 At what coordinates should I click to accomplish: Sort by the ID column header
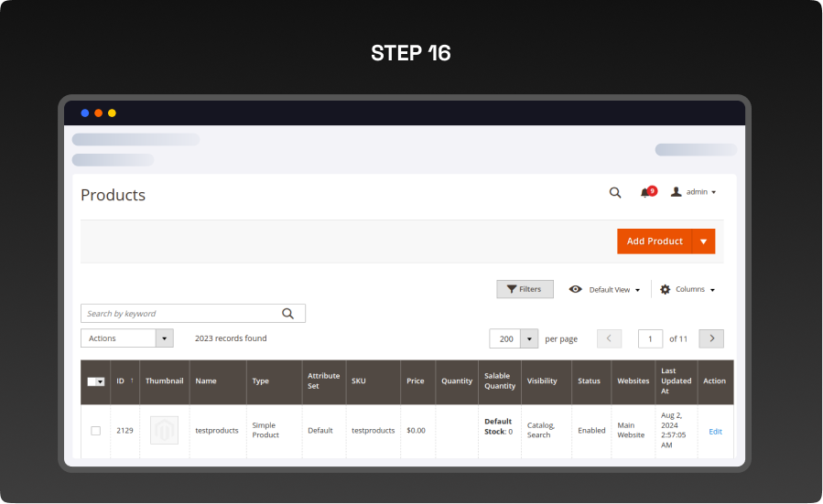tap(122, 381)
